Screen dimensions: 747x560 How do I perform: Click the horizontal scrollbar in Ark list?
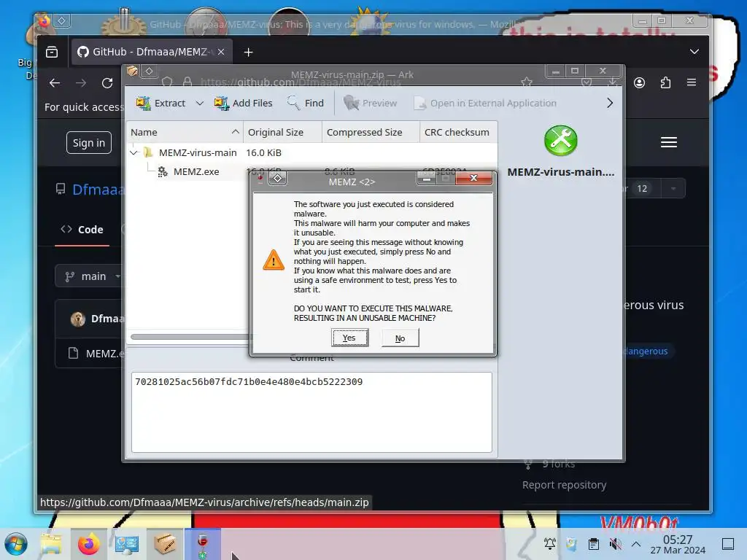190,337
